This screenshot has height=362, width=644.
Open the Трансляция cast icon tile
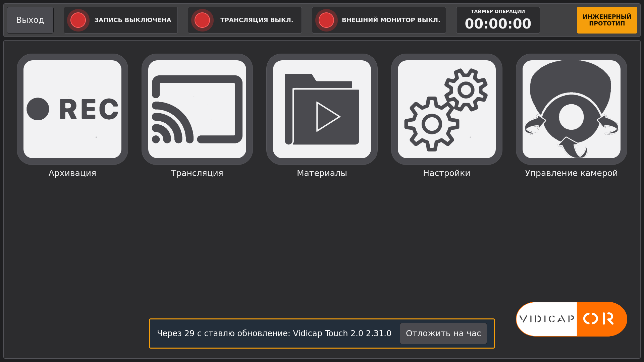click(197, 109)
